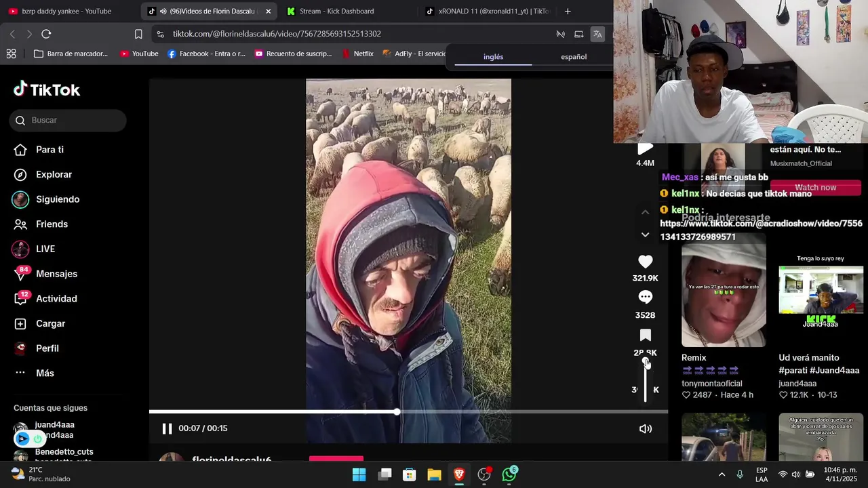Mute video with speaker icon
The image size is (868, 488).
(x=646, y=428)
